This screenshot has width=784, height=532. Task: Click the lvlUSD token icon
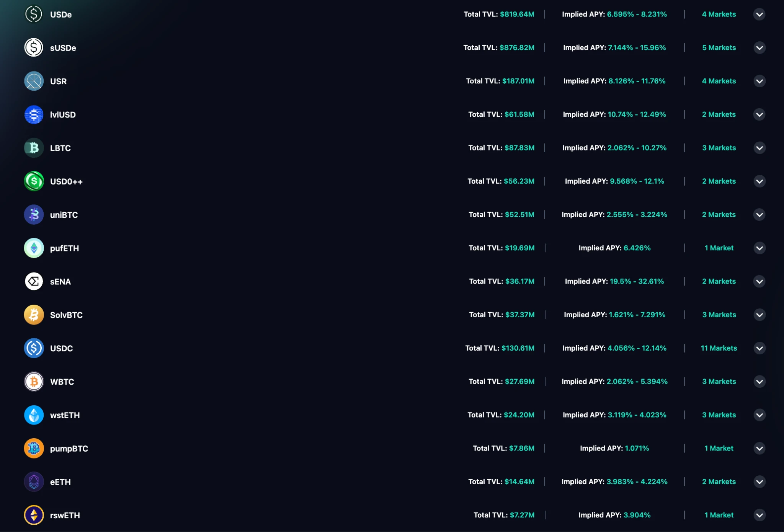(34, 115)
